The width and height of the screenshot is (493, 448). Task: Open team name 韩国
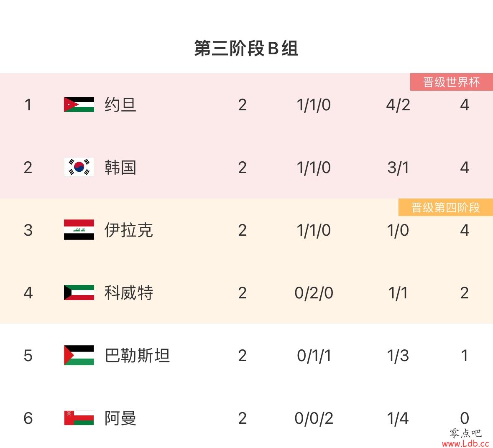pyautogui.click(x=120, y=167)
